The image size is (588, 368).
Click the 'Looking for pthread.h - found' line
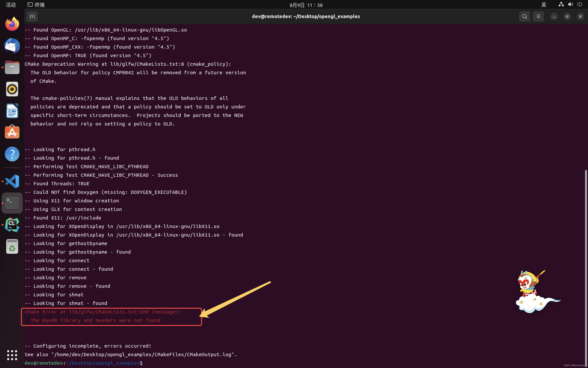click(72, 158)
